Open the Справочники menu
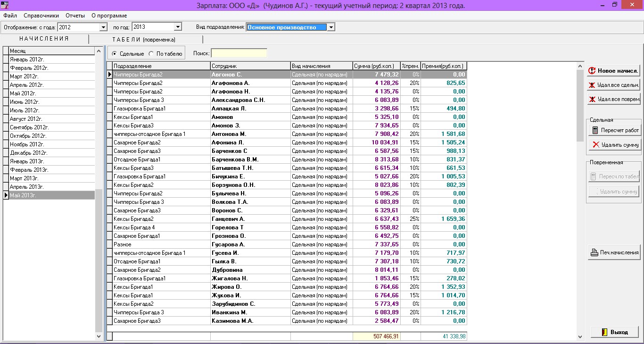Screen dimensions: 644x344 (41, 16)
